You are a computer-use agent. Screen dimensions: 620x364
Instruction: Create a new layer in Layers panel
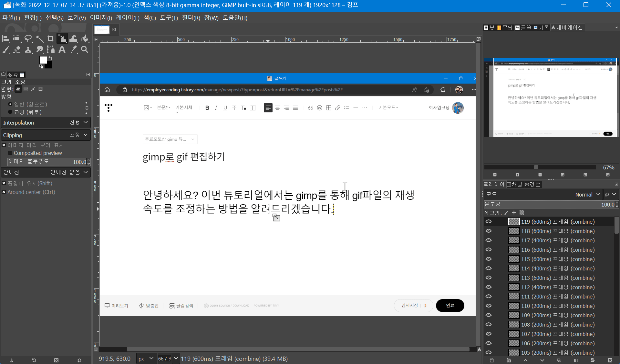[x=492, y=360]
